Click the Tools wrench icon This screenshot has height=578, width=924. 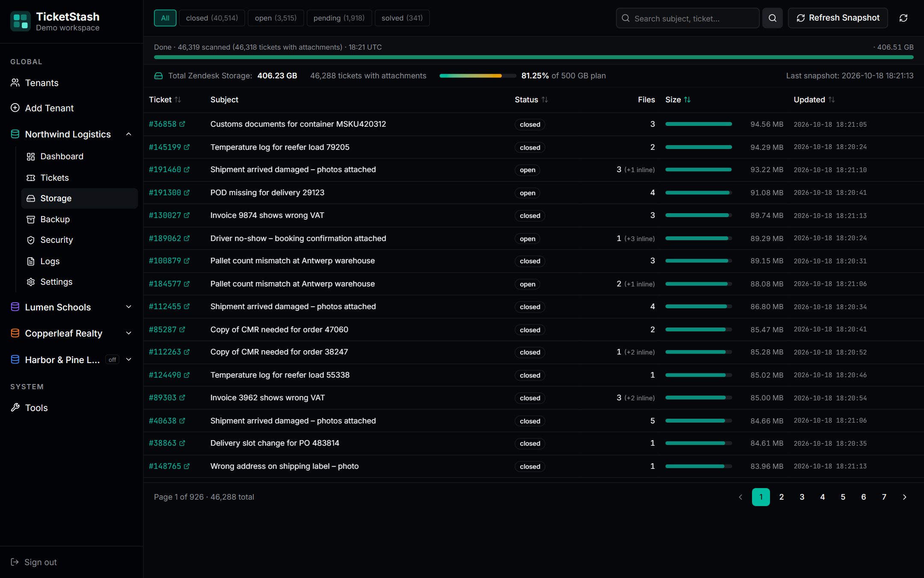click(15, 408)
